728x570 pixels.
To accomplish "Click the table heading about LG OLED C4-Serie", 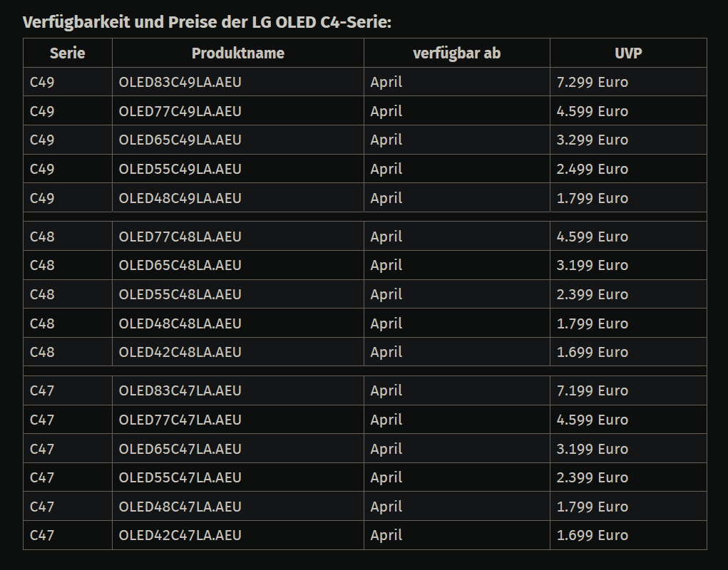I will [x=207, y=22].
